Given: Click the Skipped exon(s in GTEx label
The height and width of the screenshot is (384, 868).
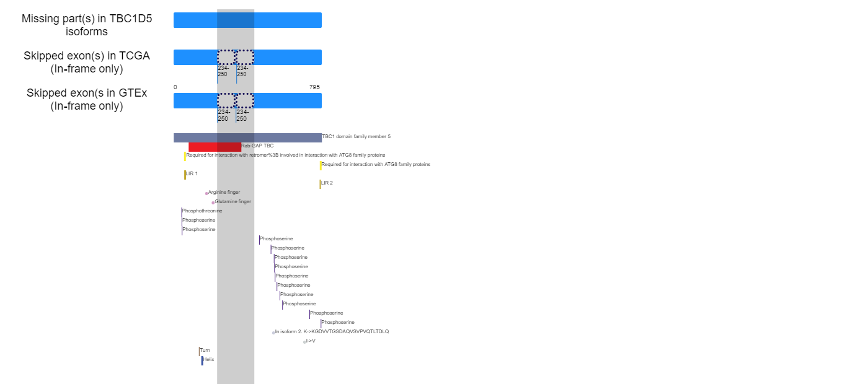Looking at the screenshot, I should point(87,99).
